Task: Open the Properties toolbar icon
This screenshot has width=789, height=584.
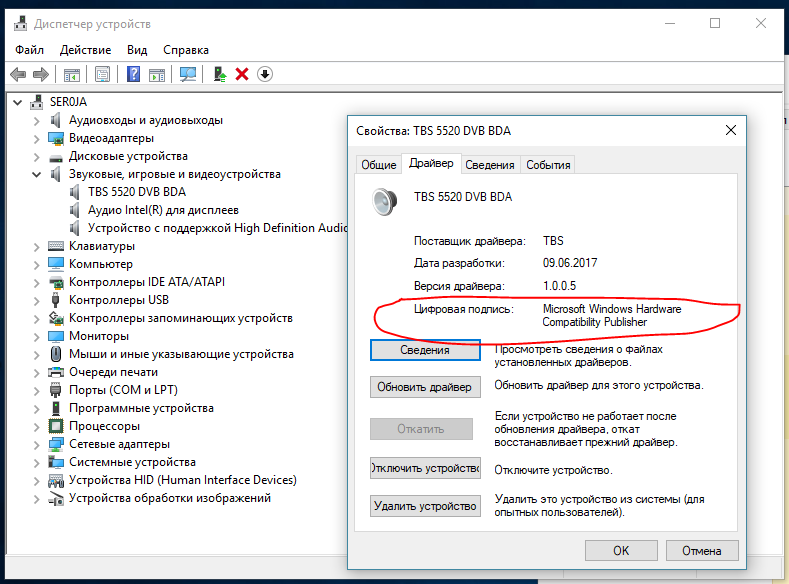Action: pos(102,75)
